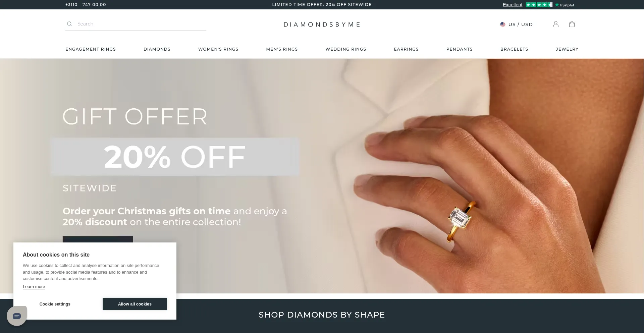Open the user account icon
This screenshot has height=333, width=644.
click(556, 24)
